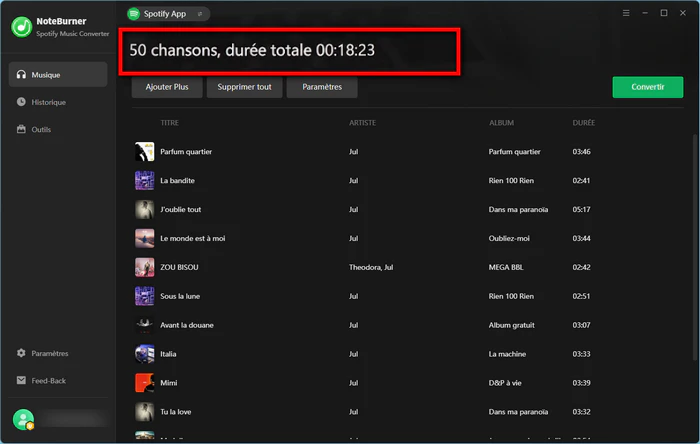Click album name Oubliez-moi
The height and width of the screenshot is (444, 700).
click(509, 238)
